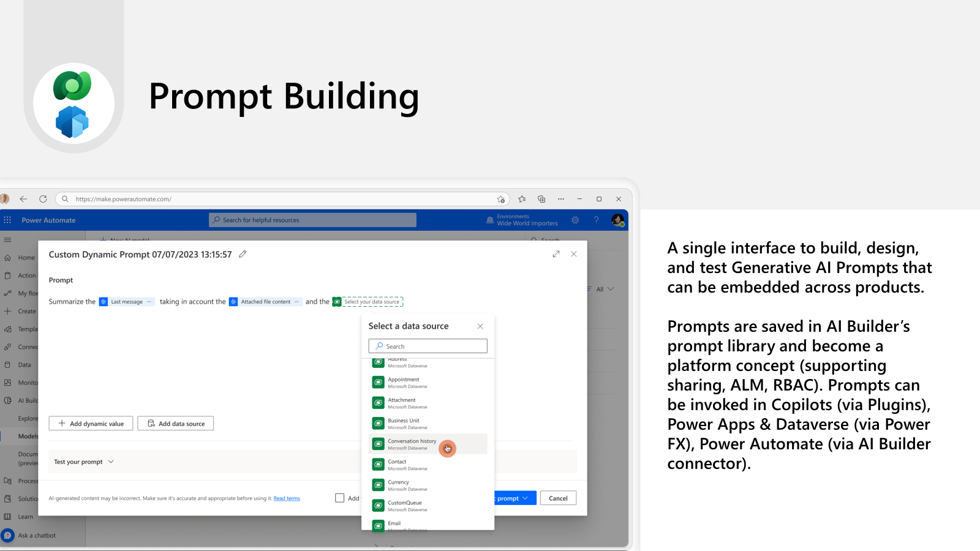Select the Currency list entry text
Image resolution: width=980 pixels, height=551 pixels.
click(x=398, y=482)
